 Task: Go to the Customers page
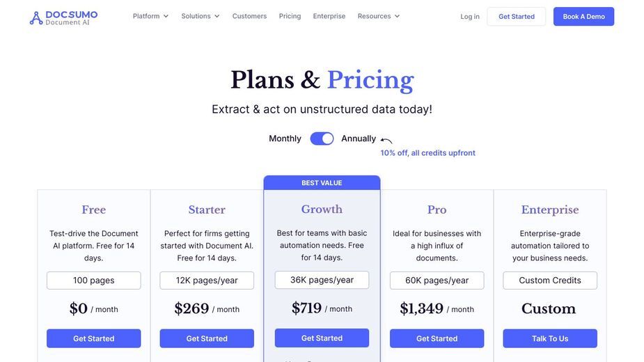pos(249,16)
